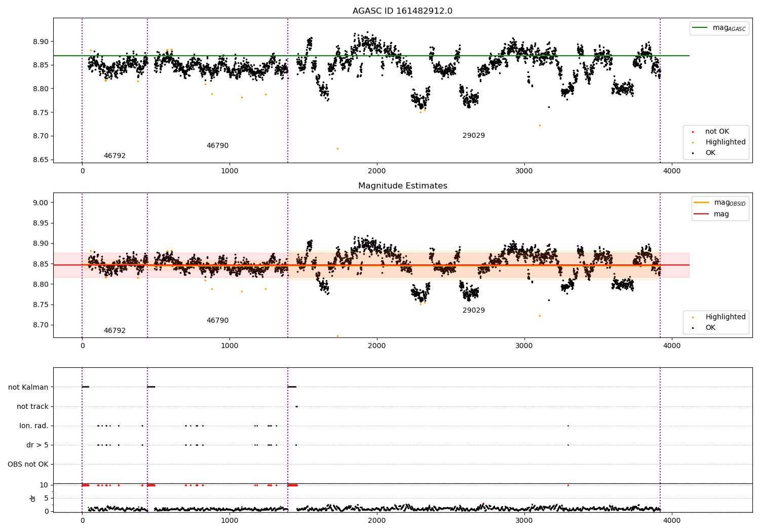Click the 4000 x-tick under the top plot
This screenshot has width=760, height=532.
pos(672,171)
